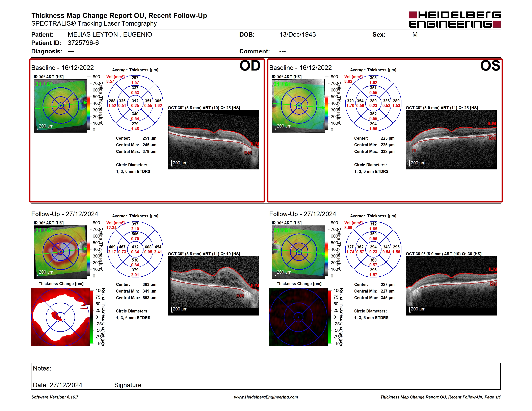The image size is (532, 411).
Task: Click the OD follow-up OCT scan caption Q: 19
Action: click(x=204, y=254)
